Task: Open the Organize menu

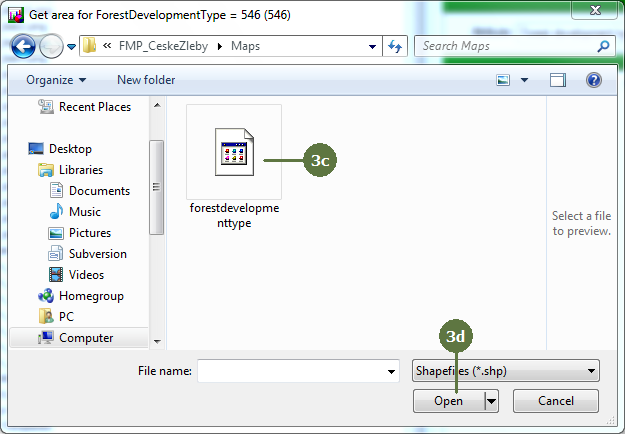Action: tap(56, 80)
